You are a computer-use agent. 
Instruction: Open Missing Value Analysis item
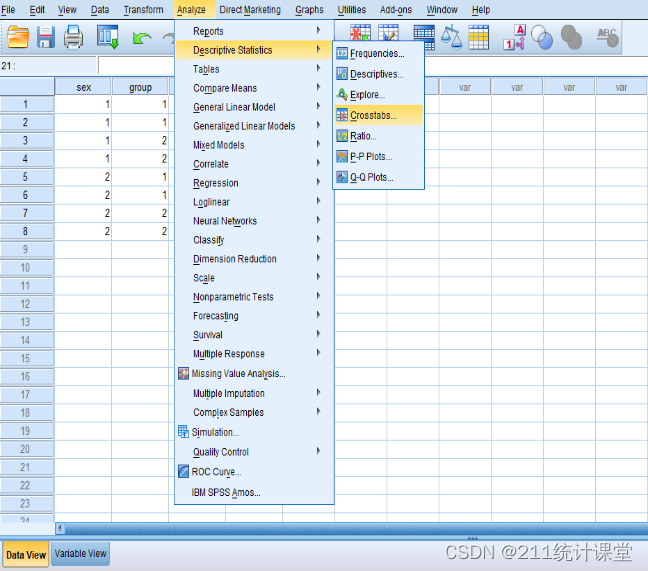[254, 374]
